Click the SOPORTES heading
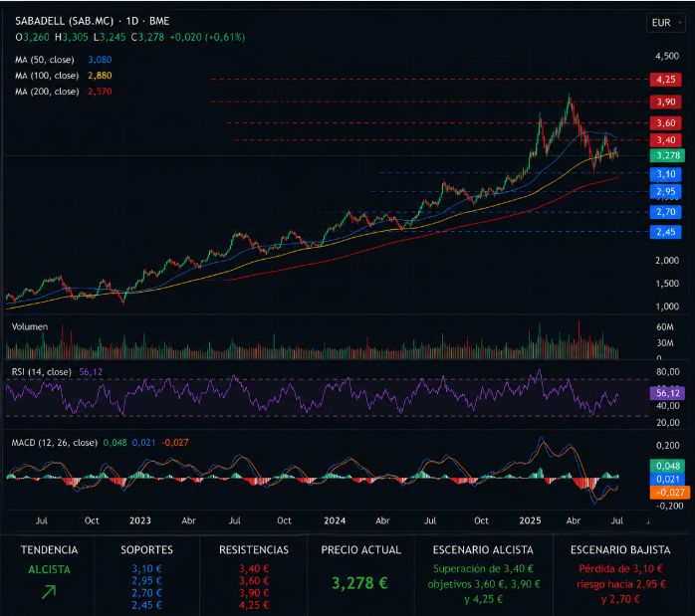This screenshot has height=616, width=695. pyautogui.click(x=146, y=550)
